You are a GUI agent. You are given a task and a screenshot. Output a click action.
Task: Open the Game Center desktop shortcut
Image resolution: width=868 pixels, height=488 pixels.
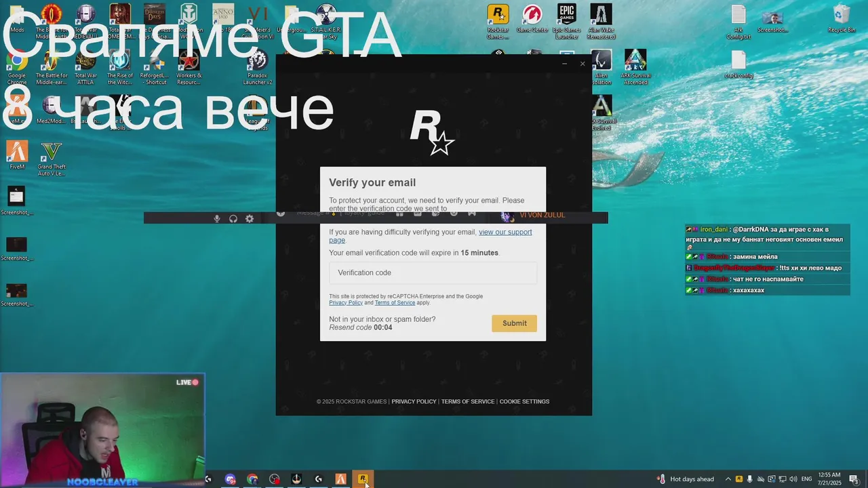[x=532, y=19]
